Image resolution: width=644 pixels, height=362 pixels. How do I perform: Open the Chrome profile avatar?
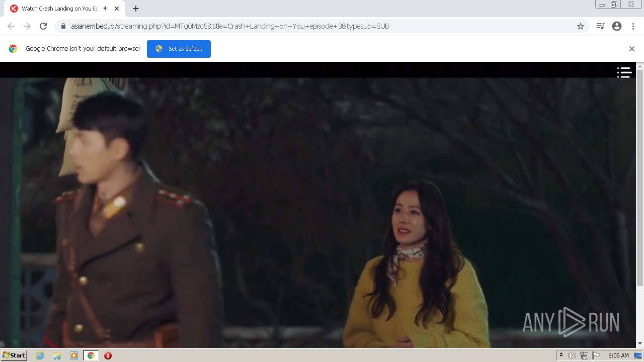617,26
